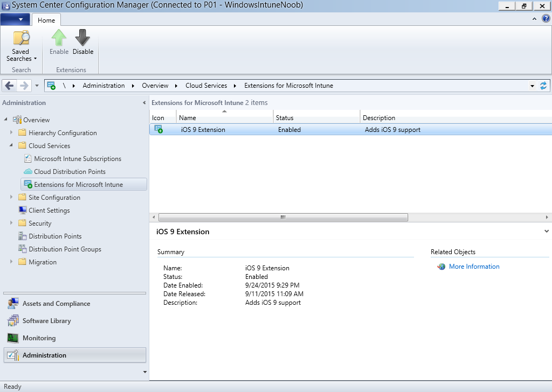552x392 pixels.
Task: Click Administration in the breadcrumb
Action: pyautogui.click(x=103, y=86)
